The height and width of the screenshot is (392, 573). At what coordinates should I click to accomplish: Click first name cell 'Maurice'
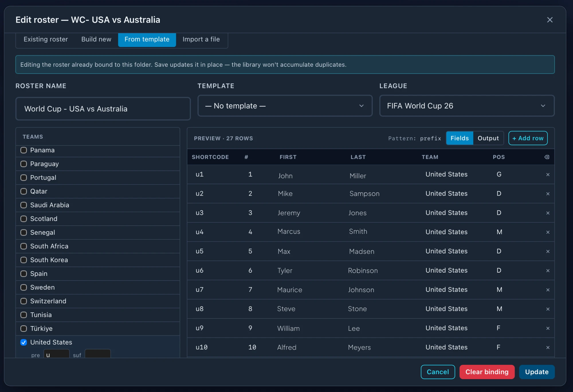[290, 289]
